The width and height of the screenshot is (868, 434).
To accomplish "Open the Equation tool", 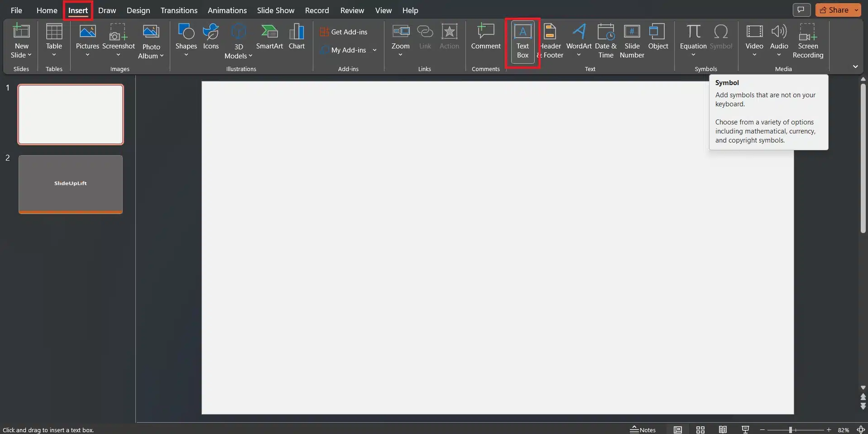I will click(x=692, y=38).
